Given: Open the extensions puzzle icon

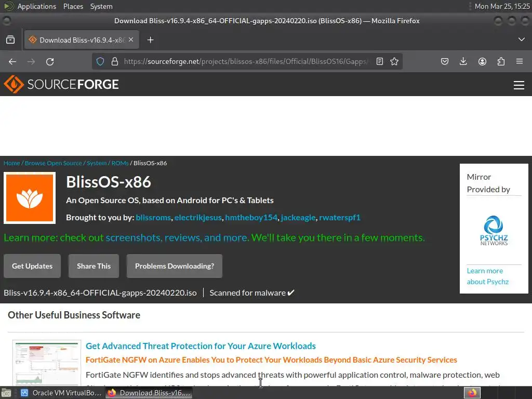Looking at the screenshot, I should 501,61.
